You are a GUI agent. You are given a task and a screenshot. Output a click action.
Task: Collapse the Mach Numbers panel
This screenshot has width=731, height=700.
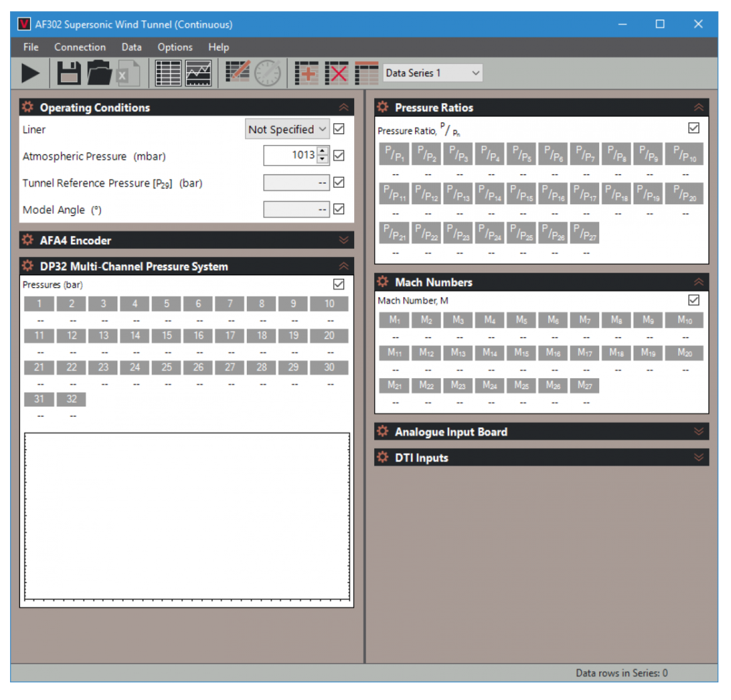[699, 282]
